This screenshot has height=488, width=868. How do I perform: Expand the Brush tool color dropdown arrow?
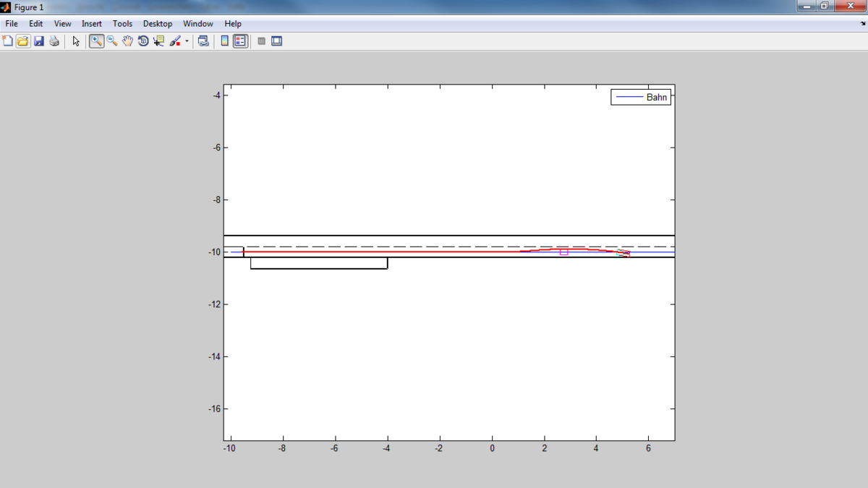[187, 41]
